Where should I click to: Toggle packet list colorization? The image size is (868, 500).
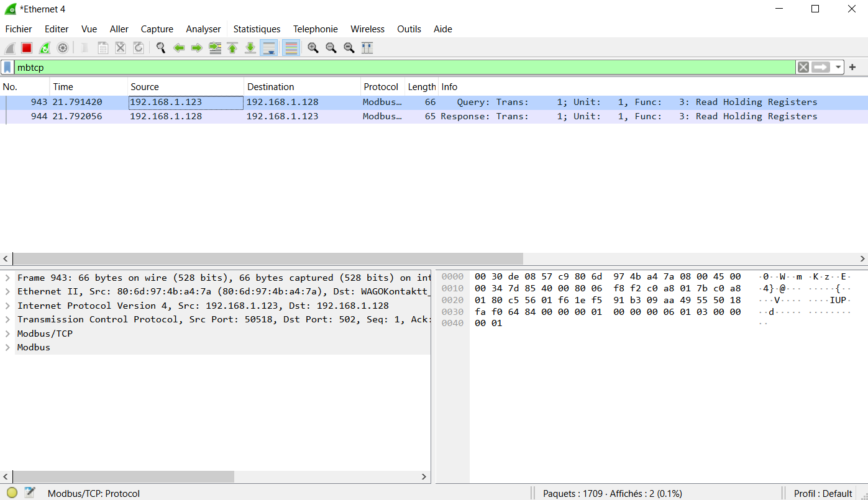291,48
